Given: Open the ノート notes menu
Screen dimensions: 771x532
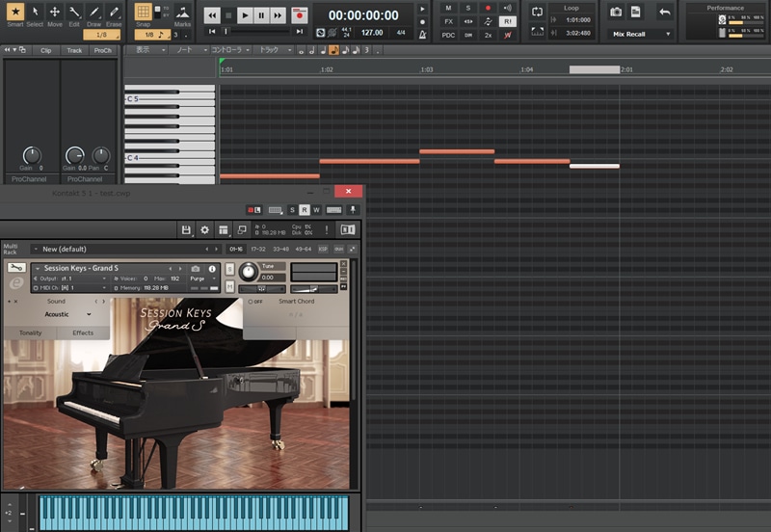Looking at the screenshot, I should [x=191, y=50].
